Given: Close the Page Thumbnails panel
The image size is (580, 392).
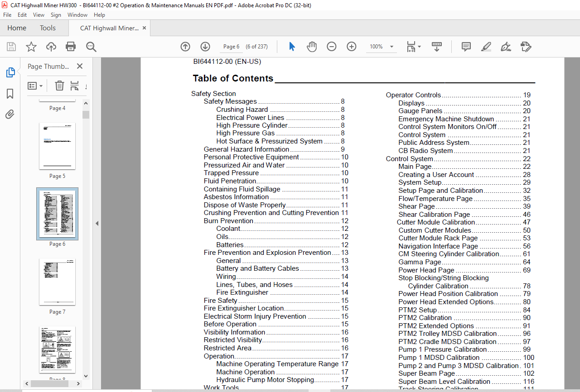Looking at the screenshot, I should (80, 67).
